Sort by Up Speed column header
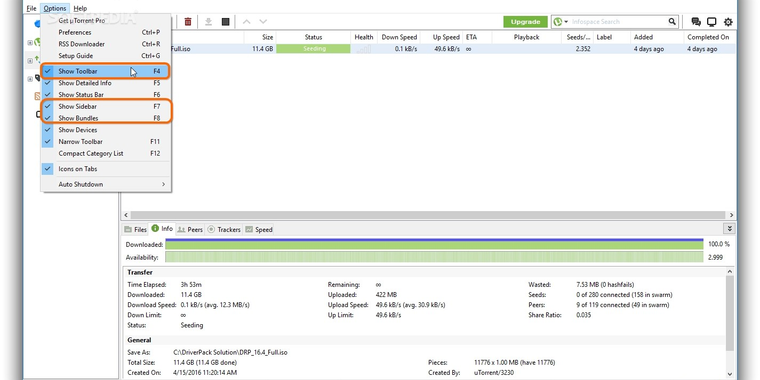 [441, 37]
